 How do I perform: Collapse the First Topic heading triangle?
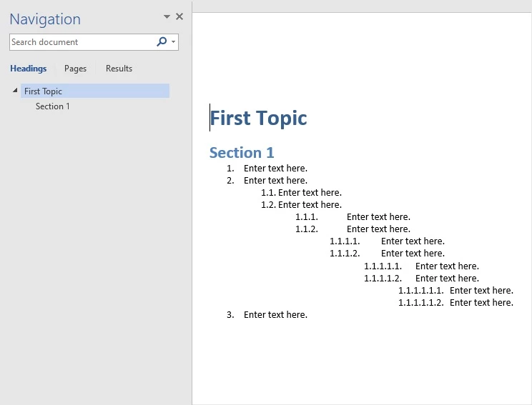[x=15, y=91]
